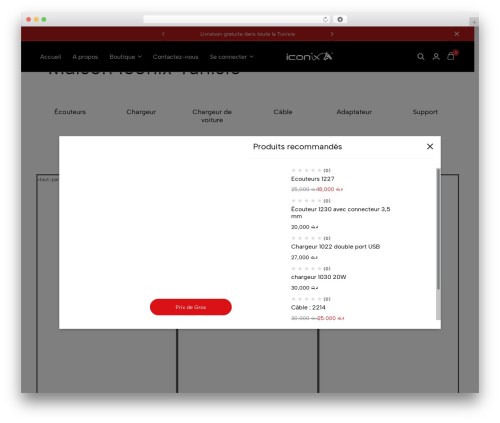Screen dimensions: 500x423
Task: Open the A propos page
Action: coord(85,57)
